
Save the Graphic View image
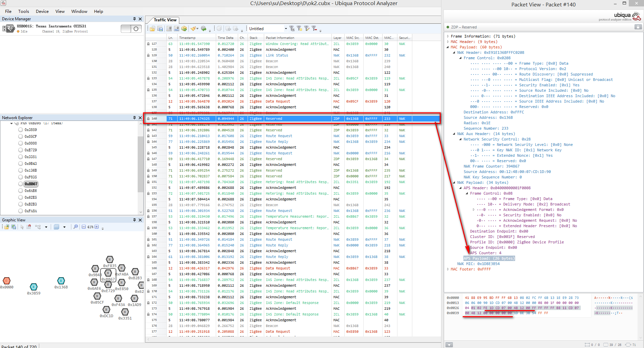pyautogui.click(x=14, y=227)
